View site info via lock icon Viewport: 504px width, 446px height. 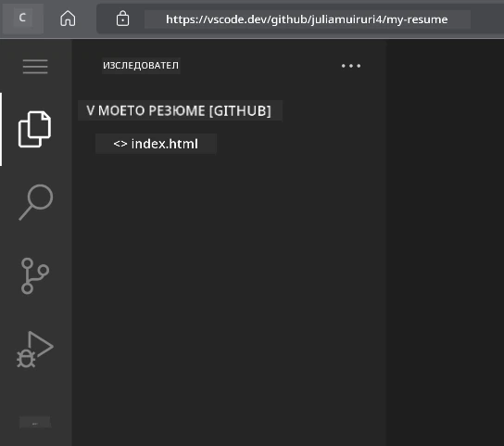(x=122, y=19)
